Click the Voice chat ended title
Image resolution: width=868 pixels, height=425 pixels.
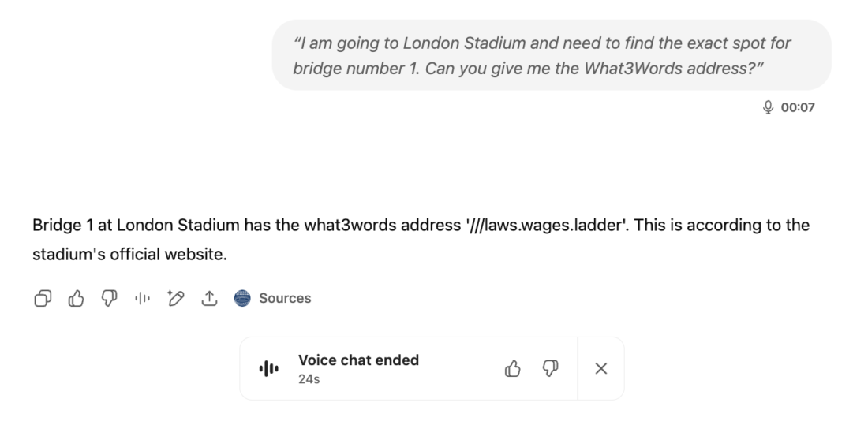click(359, 360)
